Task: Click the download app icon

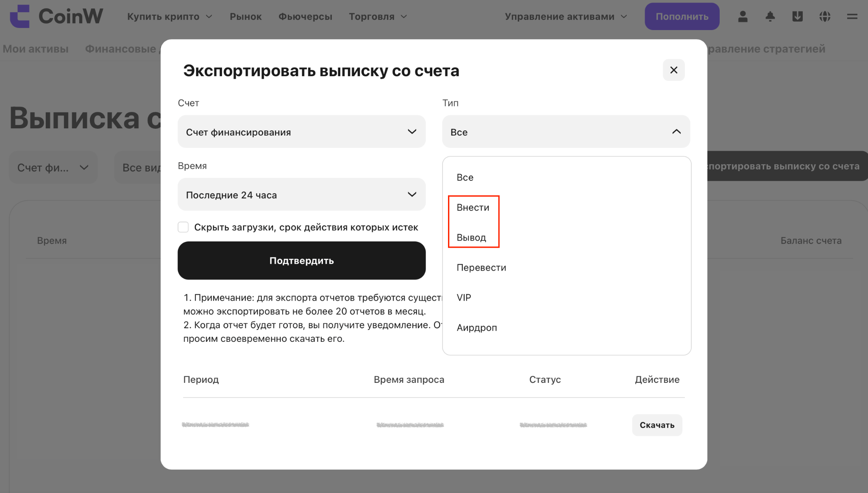Action: click(798, 17)
